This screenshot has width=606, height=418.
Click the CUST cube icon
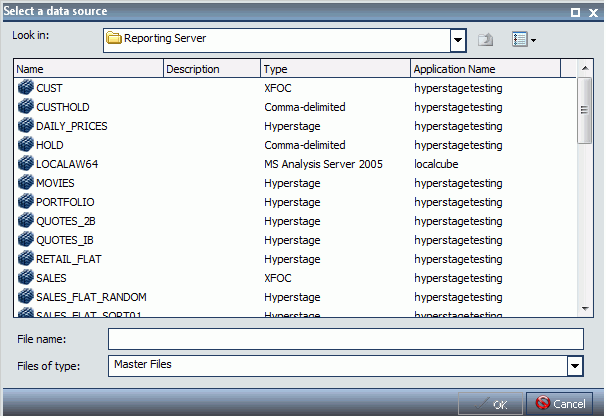(26, 87)
